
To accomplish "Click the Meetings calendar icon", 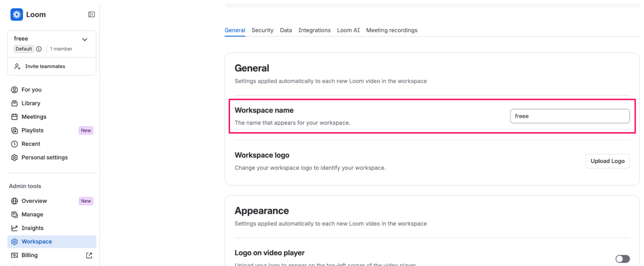I will coord(14,117).
